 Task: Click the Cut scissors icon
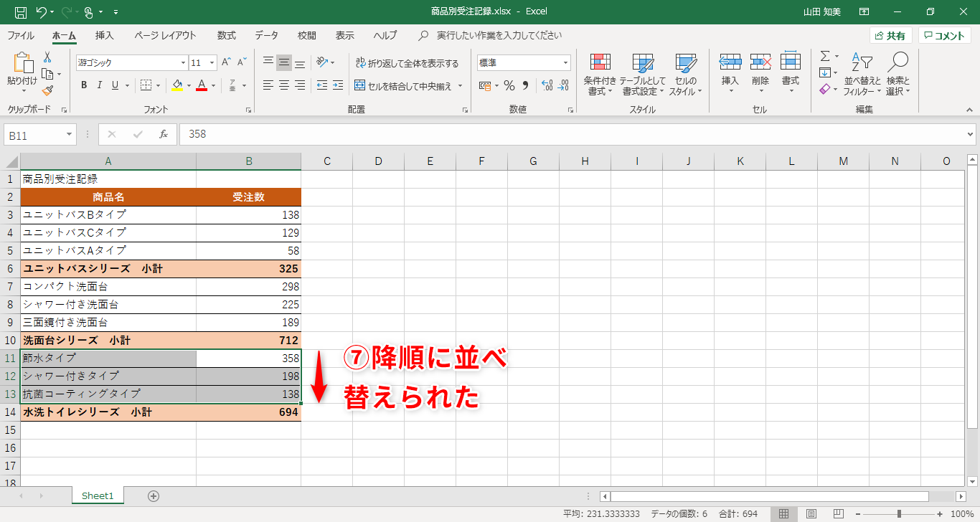click(x=47, y=57)
